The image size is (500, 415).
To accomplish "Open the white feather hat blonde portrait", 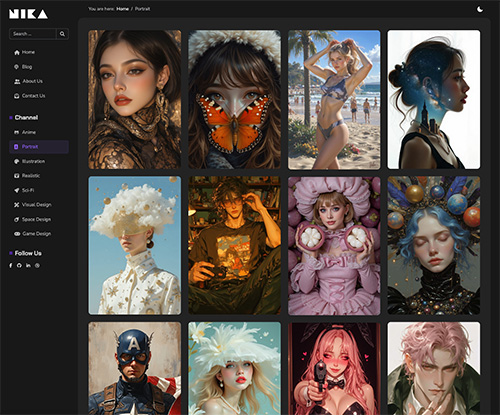I will tap(234, 368).
